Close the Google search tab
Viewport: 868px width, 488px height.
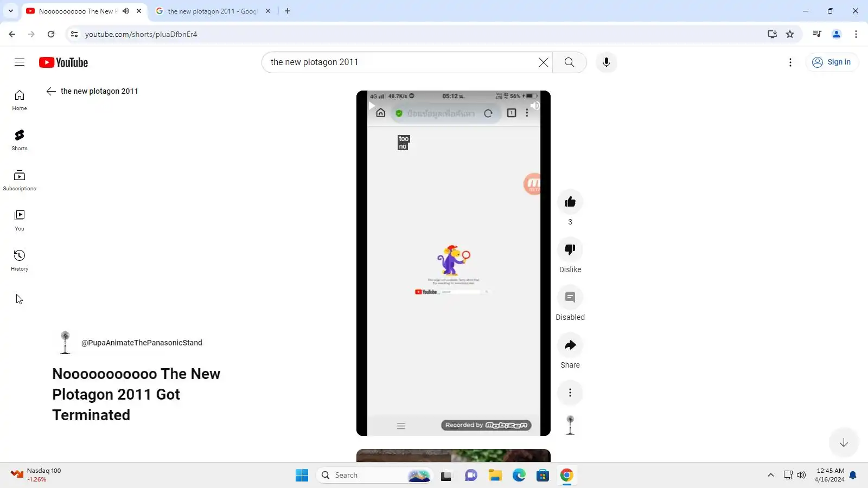pyautogui.click(x=268, y=11)
